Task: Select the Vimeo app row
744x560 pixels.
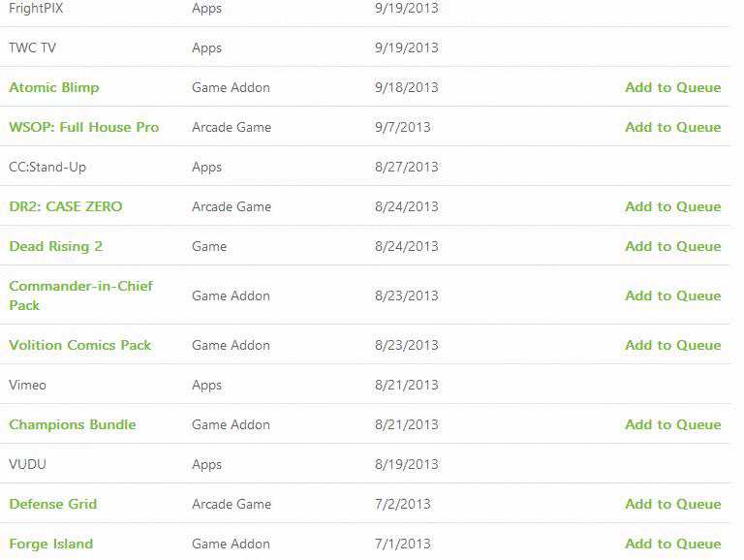Action: (365, 385)
